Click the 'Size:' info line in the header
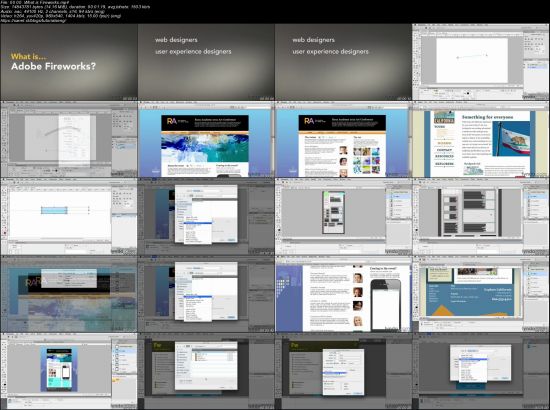550x410 pixels. [75, 7]
